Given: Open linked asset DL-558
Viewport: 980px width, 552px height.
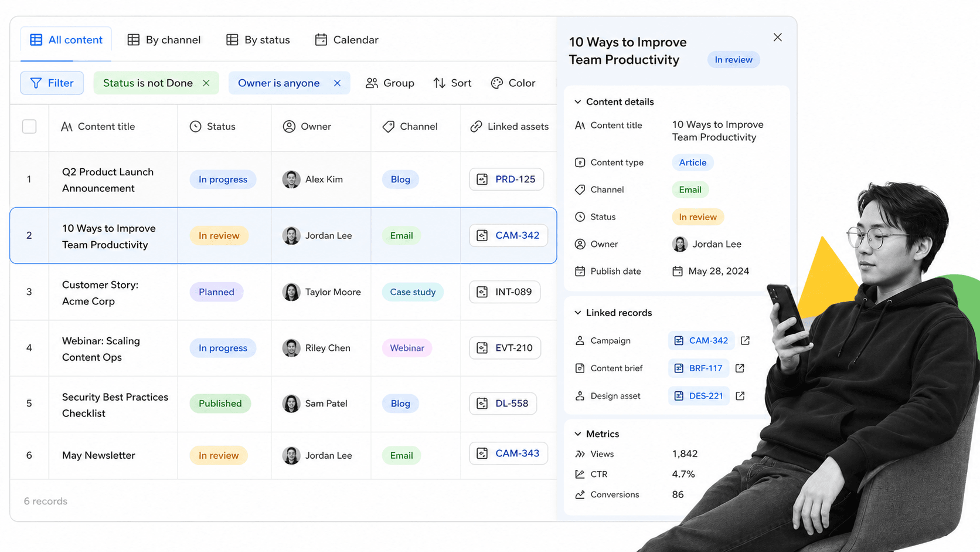Looking at the screenshot, I should click(x=503, y=404).
